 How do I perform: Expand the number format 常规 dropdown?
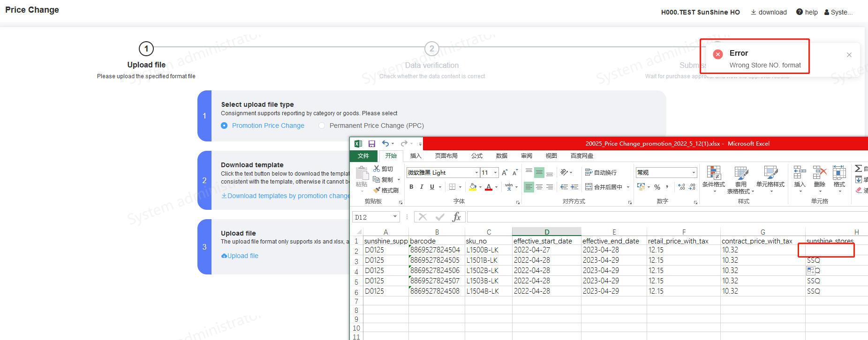point(694,173)
